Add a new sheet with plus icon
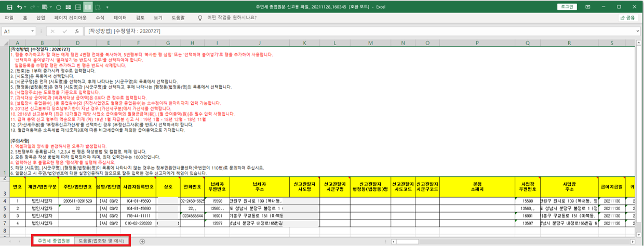 pos(142,241)
